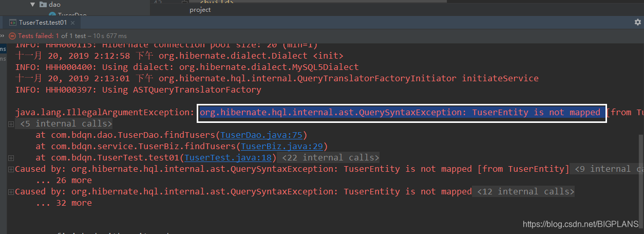Image resolution: width=644 pixels, height=234 pixels.
Task: Open the run panel settings gear
Action: point(637,23)
